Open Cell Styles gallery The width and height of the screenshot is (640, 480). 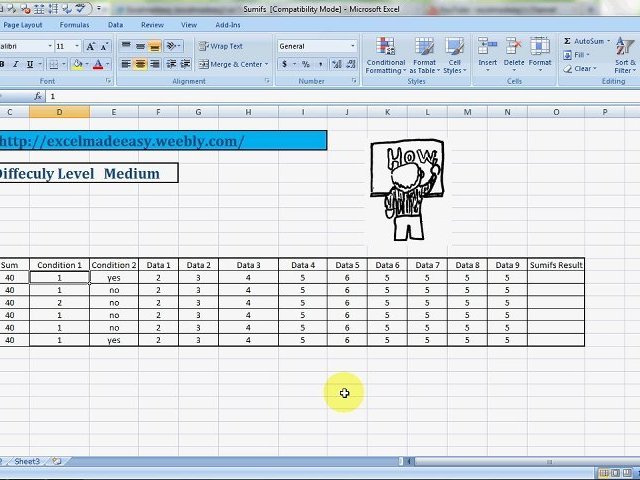click(454, 56)
